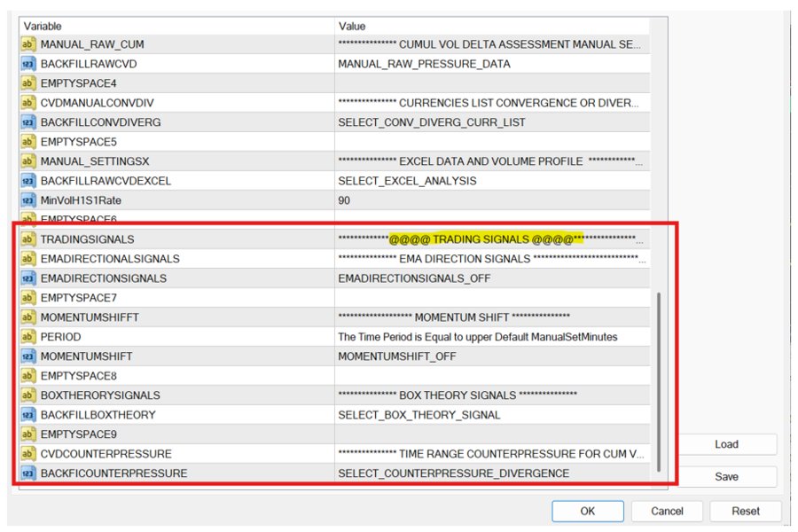Viewport: 798px width, 532px height.
Task: Click the numeric icon beside EMADIRECTIONSIGNALS
Action: (x=27, y=278)
